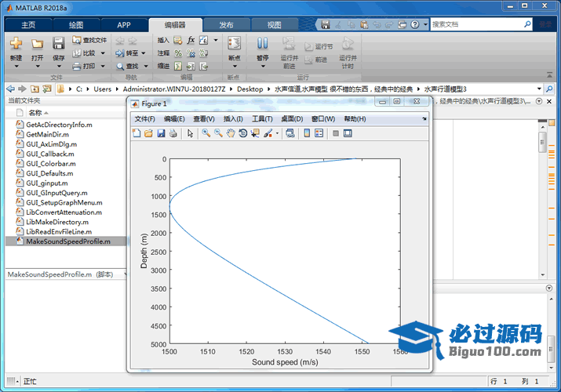The image size is (561, 392).
Task: Click the 新建 new script button
Action: tap(16, 51)
